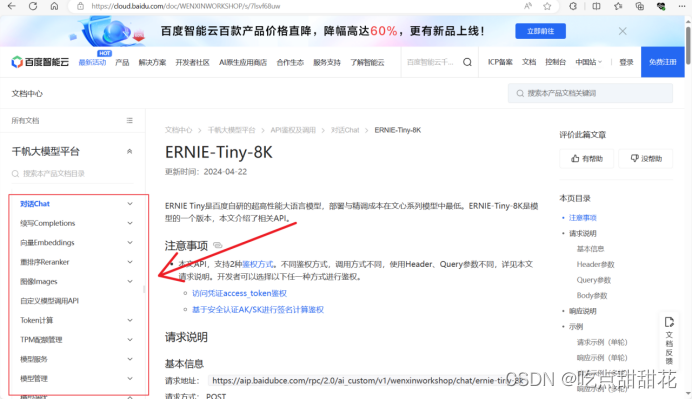Add page to favorites star icon
The width and height of the screenshot is (692, 399).
coord(547,6)
